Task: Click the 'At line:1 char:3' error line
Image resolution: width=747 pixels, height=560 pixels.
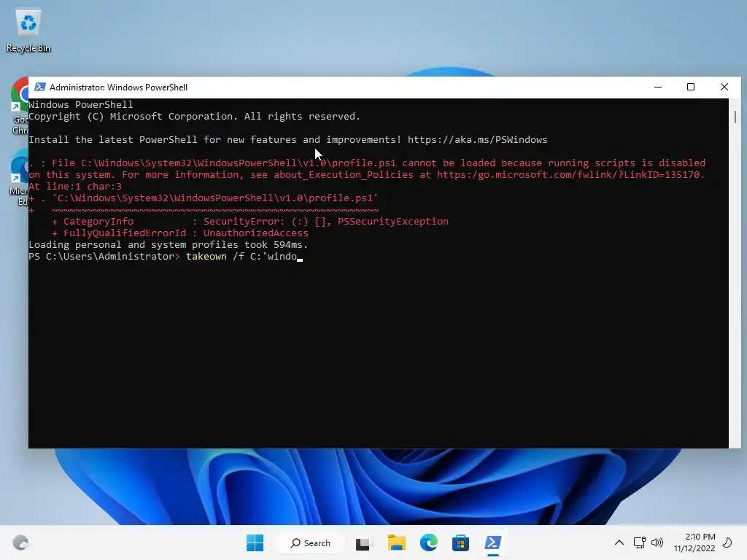Action: (x=75, y=186)
